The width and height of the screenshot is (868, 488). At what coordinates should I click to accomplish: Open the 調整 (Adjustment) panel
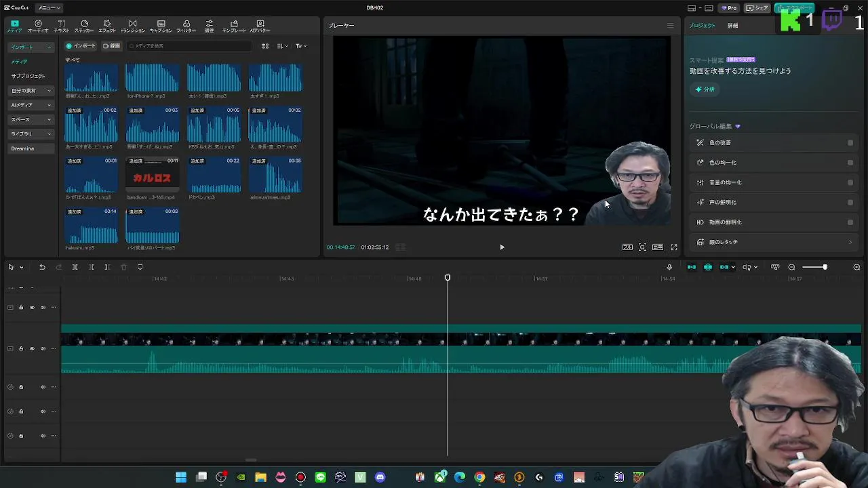tap(209, 26)
